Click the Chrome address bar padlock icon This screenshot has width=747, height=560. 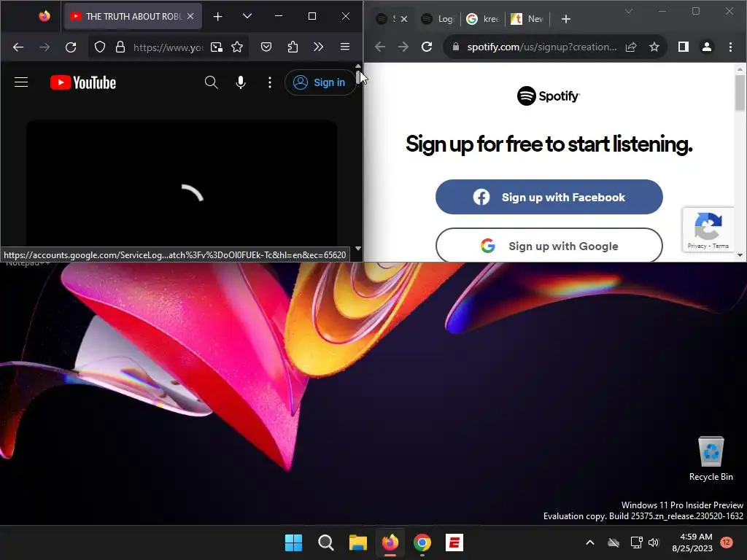tap(456, 47)
